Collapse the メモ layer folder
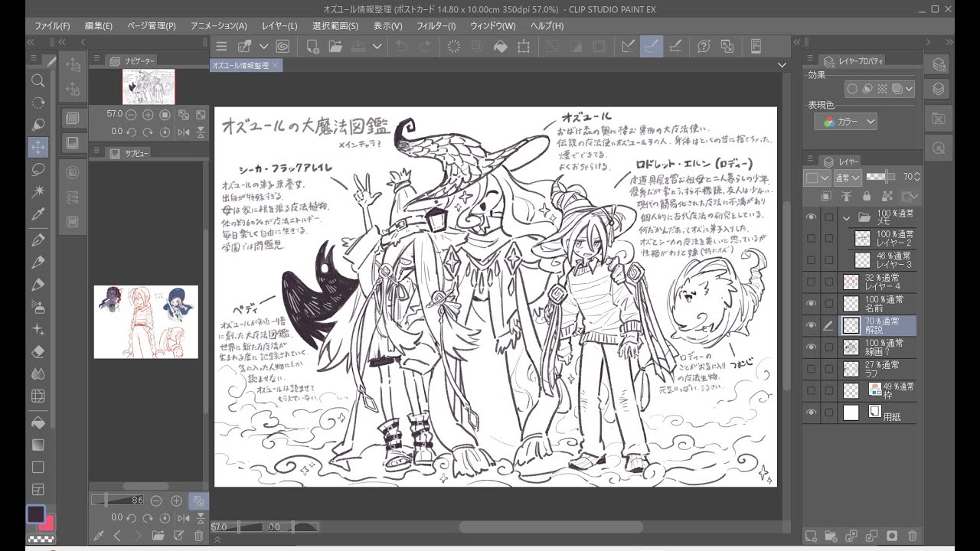Viewport: 980px width, 551px height. tap(847, 217)
